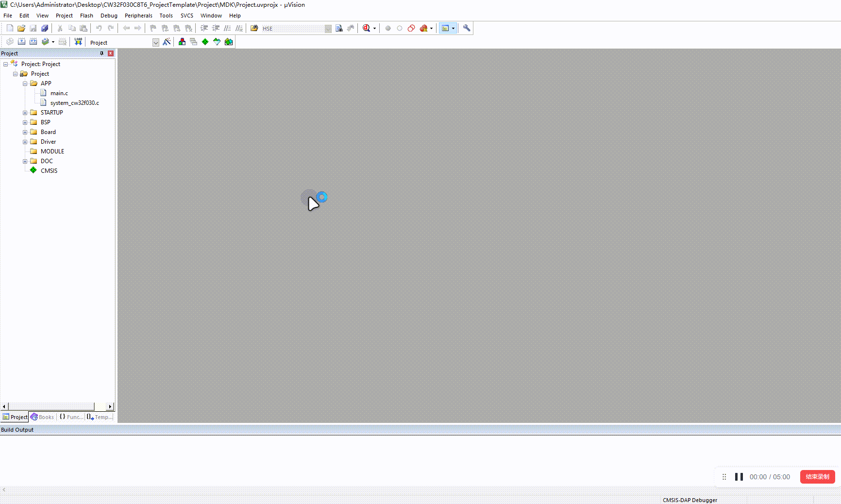Click the Manage Project Items icon
This screenshot has width=841, height=504.
pyautogui.click(x=182, y=42)
